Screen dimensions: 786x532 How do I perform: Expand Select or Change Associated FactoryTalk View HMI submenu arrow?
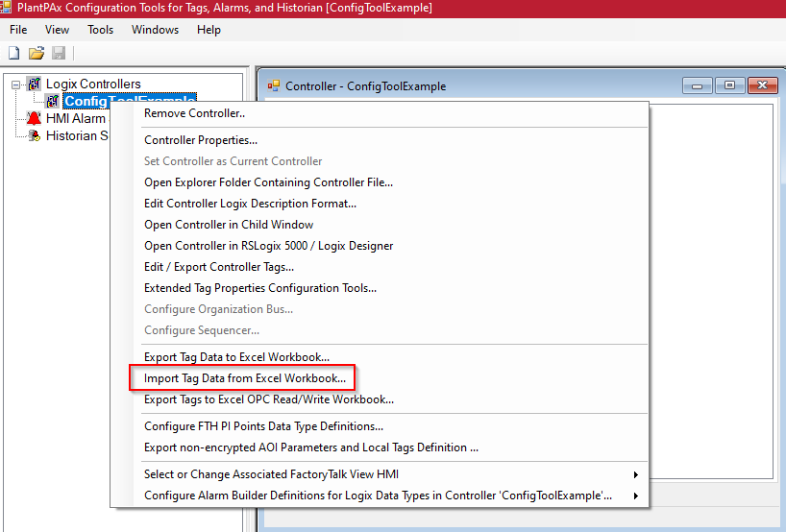(x=635, y=474)
